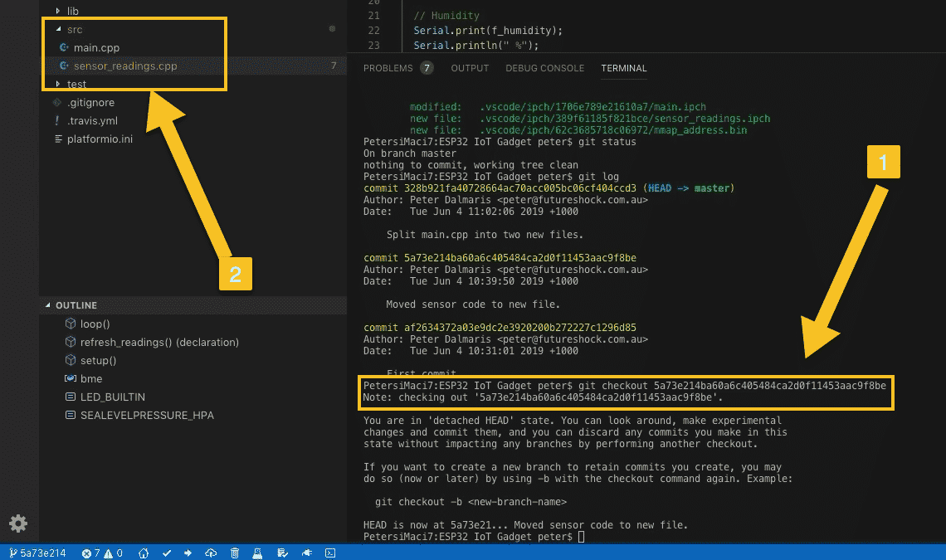Click commit hash af2634372 in terminal

click(x=520, y=328)
